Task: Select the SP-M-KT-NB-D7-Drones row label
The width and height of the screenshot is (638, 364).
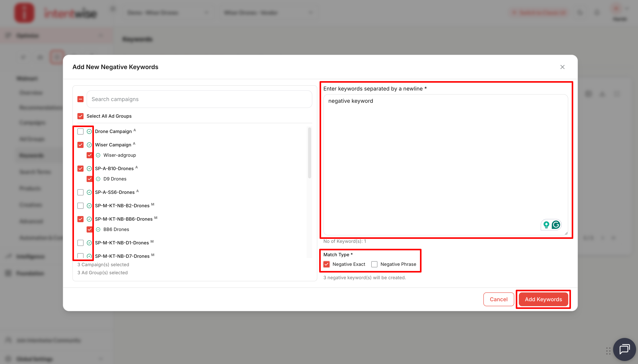Action: pos(122,256)
